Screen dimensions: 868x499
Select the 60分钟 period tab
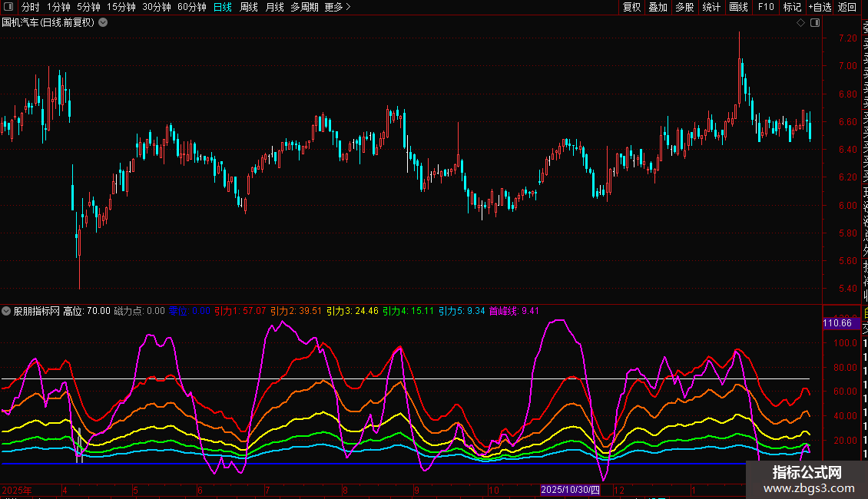coord(191,7)
